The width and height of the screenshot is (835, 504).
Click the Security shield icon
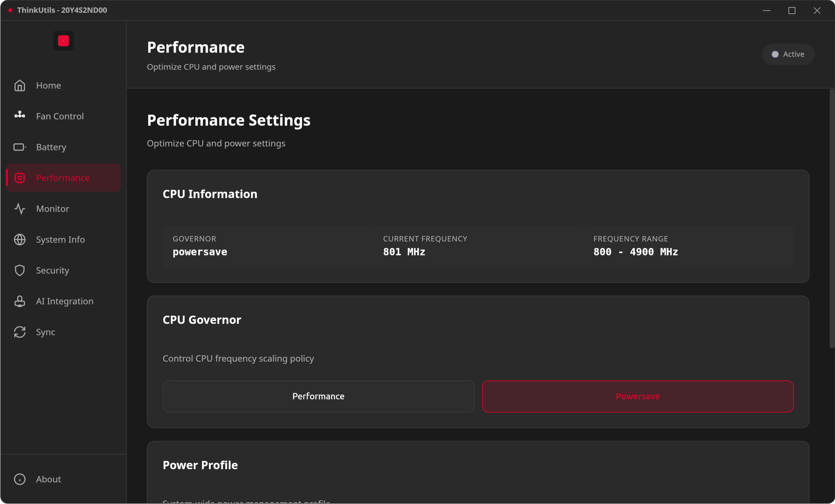pos(20,271)
